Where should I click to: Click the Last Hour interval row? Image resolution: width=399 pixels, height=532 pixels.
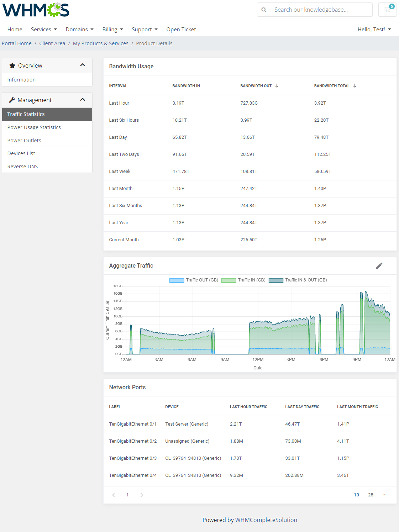(x=250, y=103)
